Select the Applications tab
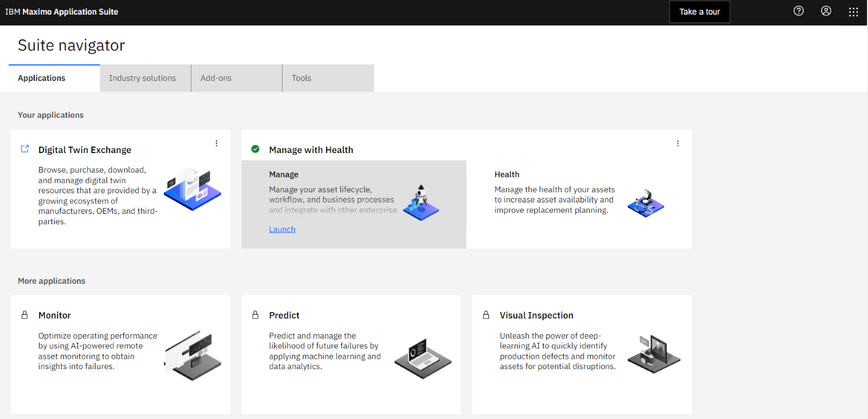 coord(54,78)
